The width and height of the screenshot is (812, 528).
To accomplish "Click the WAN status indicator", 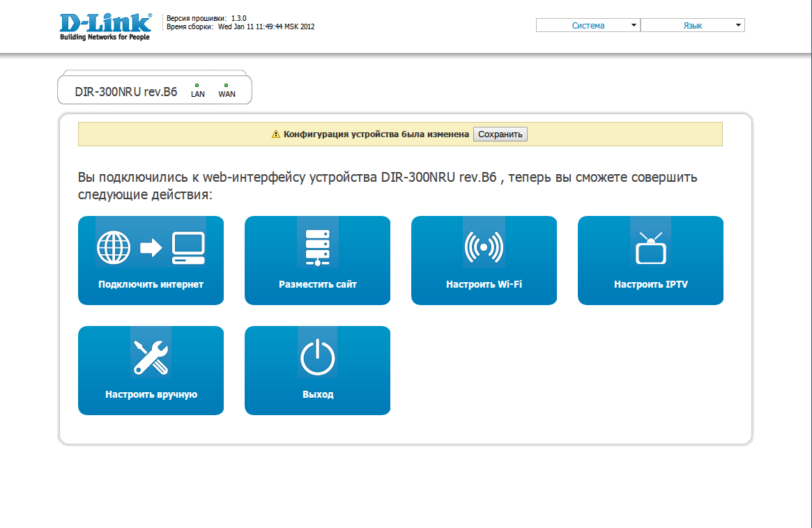I will (x=227, y=90).
